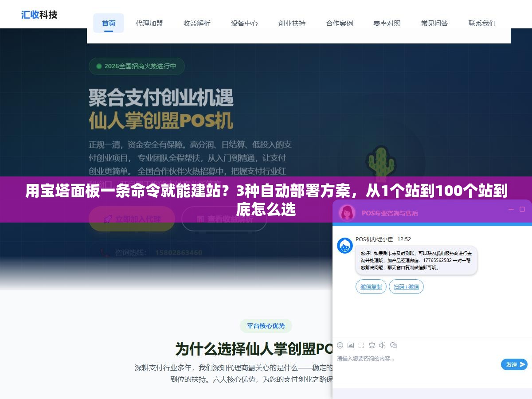Click the WeChat icon in chat toolbar

pyautogui.click(x=393, y=345)
